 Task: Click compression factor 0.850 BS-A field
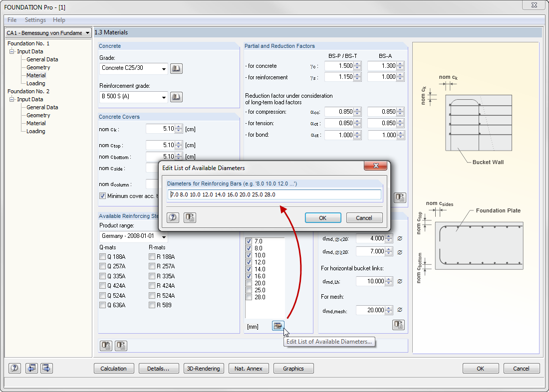point(382,112)
